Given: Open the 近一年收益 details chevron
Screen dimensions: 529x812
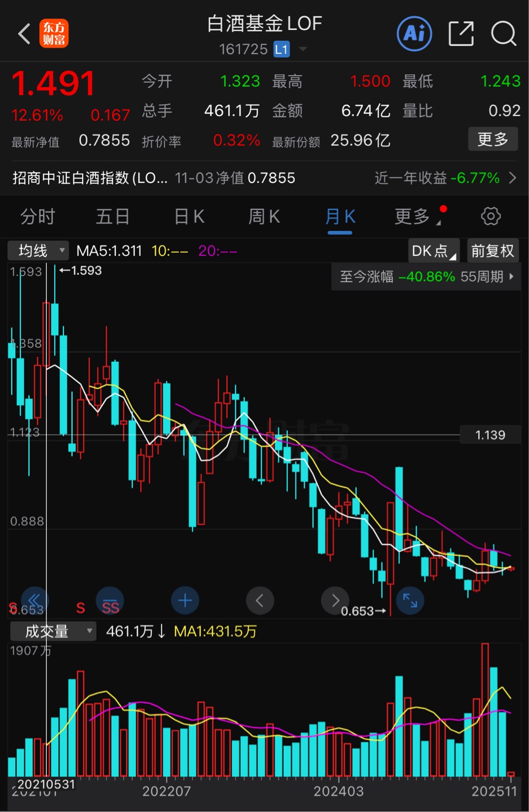Looking at the screenshot, I should pos(512,178).
